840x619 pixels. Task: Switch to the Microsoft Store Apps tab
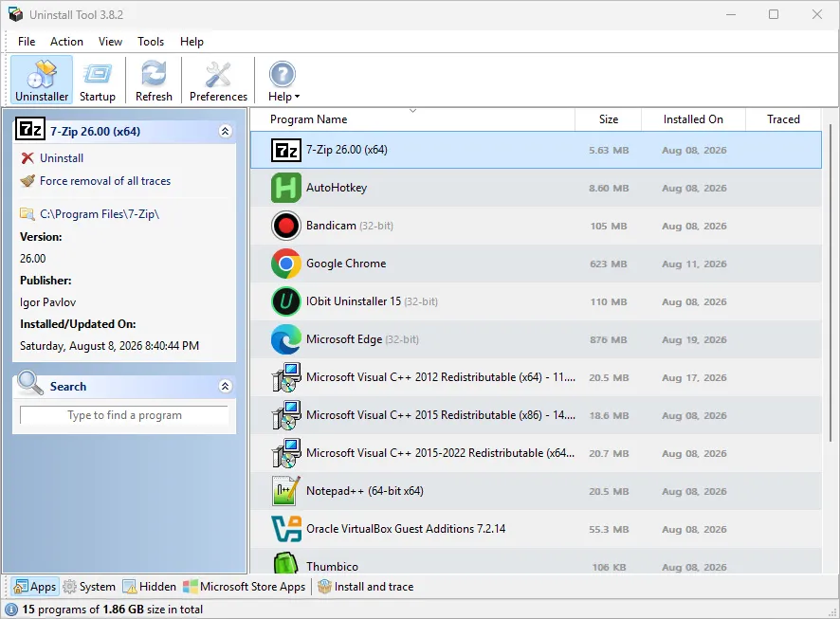(245, 587)
